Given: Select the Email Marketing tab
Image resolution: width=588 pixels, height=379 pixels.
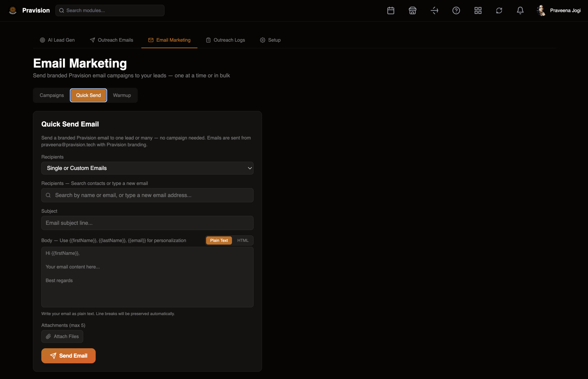Looking at the screenshot, I should [x=169, y=40].
